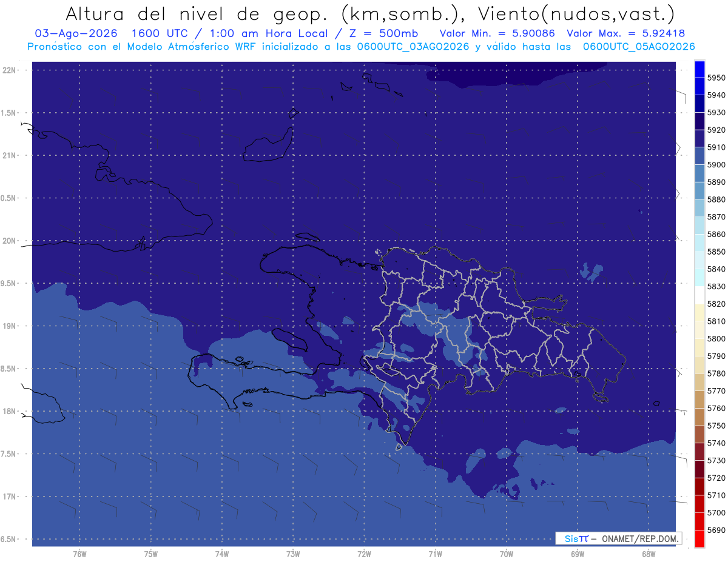The image size is (728, 562).
Task: Click the 69W longitude axis label
Action: [578, 554]
